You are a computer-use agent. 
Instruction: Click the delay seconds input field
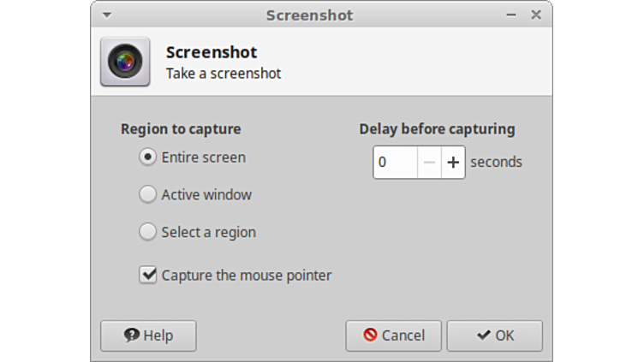pyautogui.click(x=395, y=162)
